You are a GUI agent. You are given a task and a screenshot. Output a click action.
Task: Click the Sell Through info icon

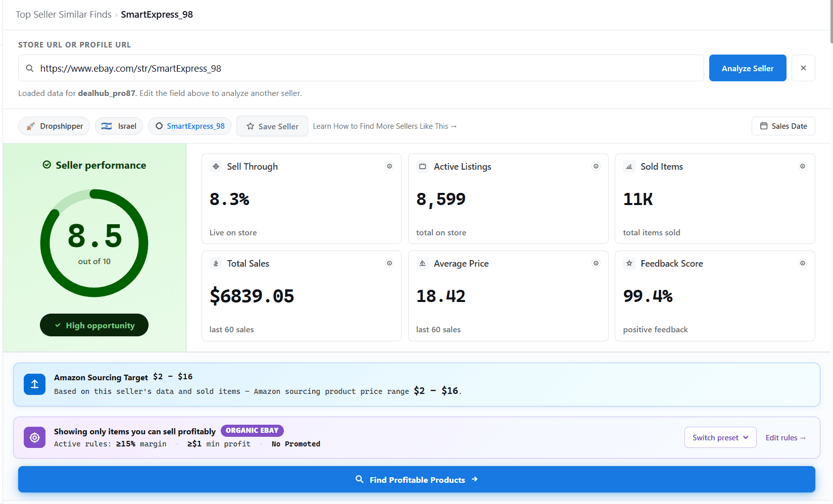coord(389,166)
